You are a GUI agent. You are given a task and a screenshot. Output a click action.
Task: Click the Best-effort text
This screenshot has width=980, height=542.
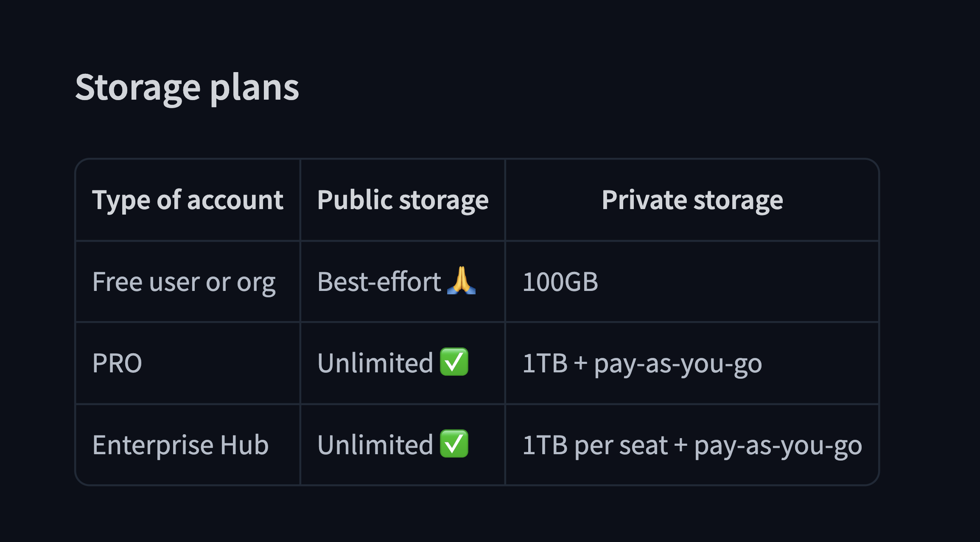379,282
